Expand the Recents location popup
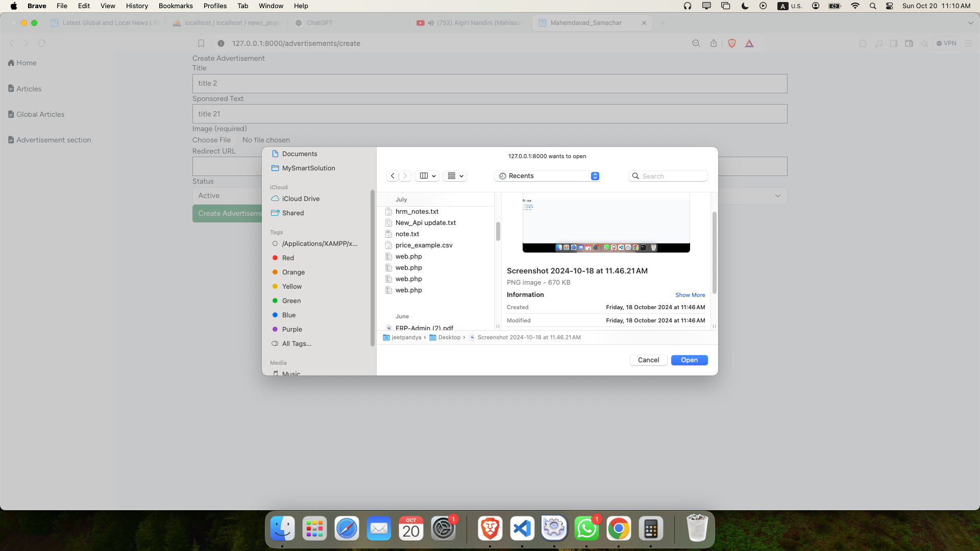The width and height of the screenshot is (980, 551). pos(547,176)
